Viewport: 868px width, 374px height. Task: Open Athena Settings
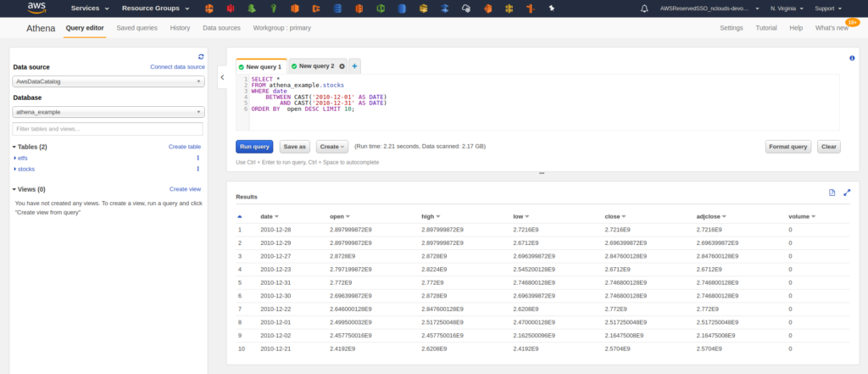point(732,28)
